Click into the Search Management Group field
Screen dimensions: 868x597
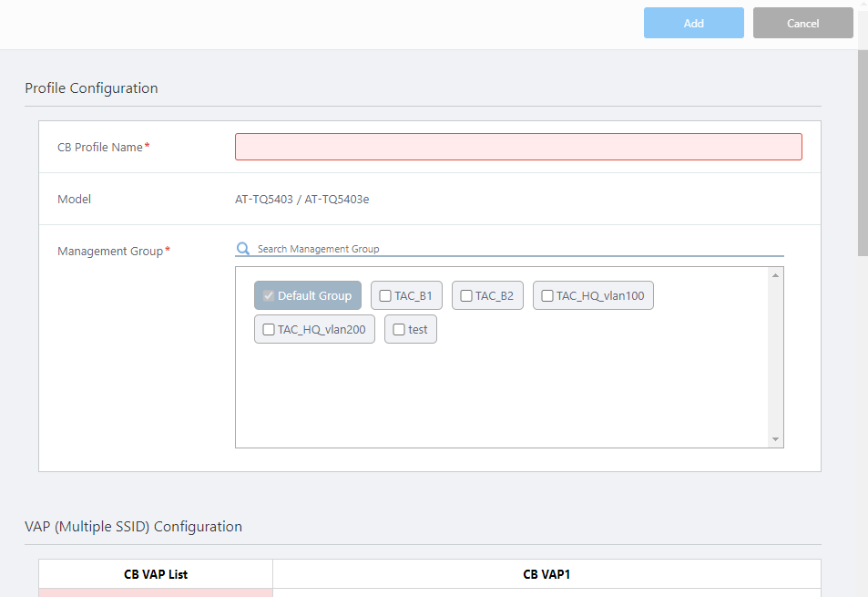click(x=519, y=249)
